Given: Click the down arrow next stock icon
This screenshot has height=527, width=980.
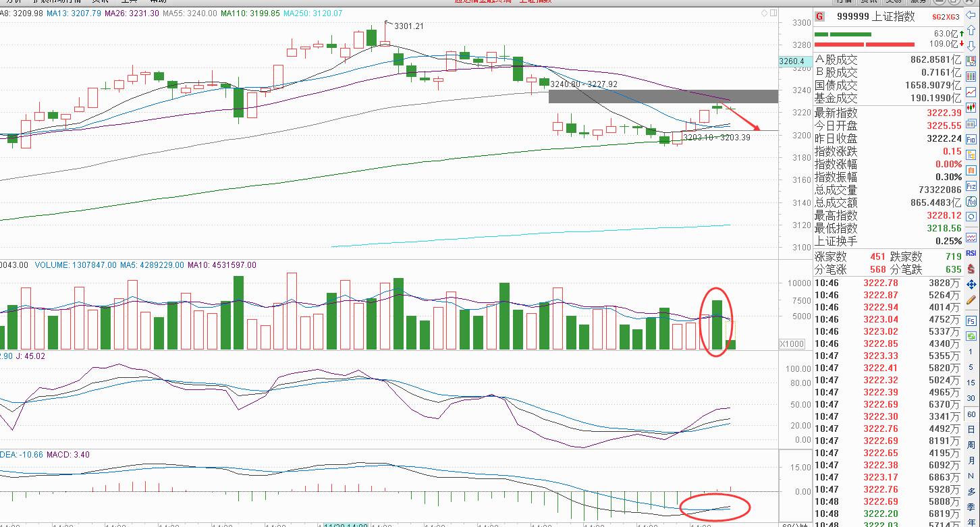Looking at the screenshot, I should point(971,45).
